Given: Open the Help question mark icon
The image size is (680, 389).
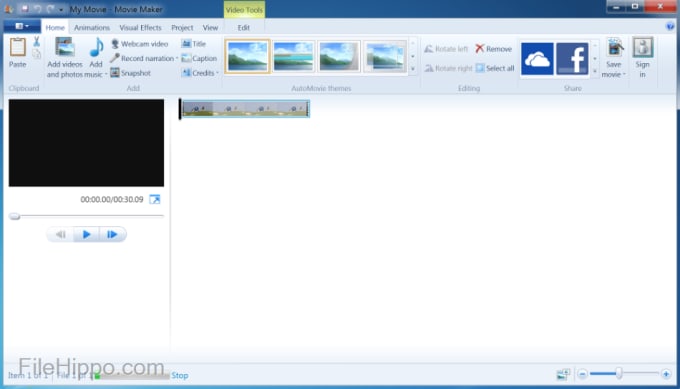Looking at the screenshot, I should pos(670,27).
